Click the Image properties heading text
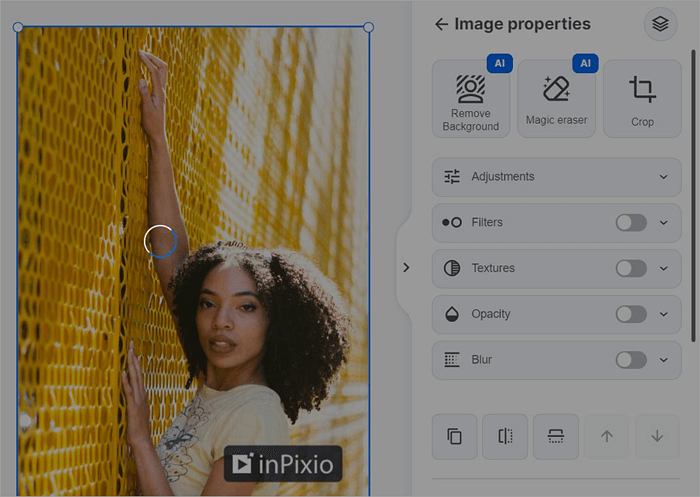This screenshot has height=497, width=700. [x=522, y=24]
